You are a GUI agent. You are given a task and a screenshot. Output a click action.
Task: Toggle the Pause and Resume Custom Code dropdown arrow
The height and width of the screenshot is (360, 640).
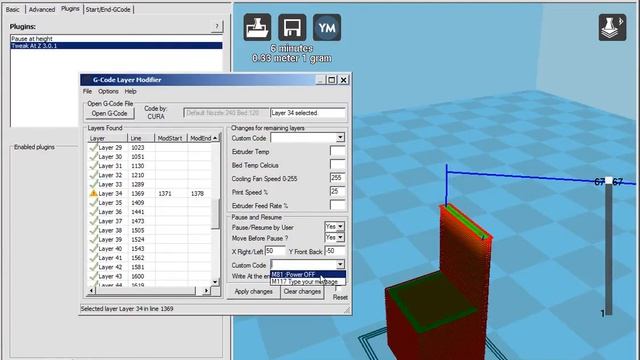pos(340,264)
